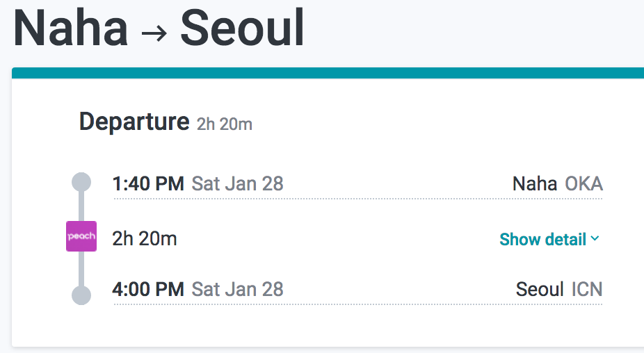The width and height of the screenshot is (644, 353).
Task: Click the departure timeline dot at Naha
Action: click(81, 182)
